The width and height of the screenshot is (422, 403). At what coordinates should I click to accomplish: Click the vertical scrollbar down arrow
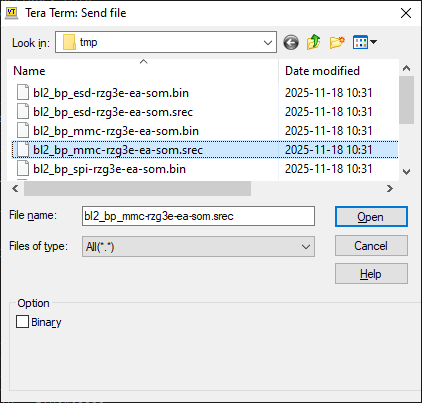406,171
